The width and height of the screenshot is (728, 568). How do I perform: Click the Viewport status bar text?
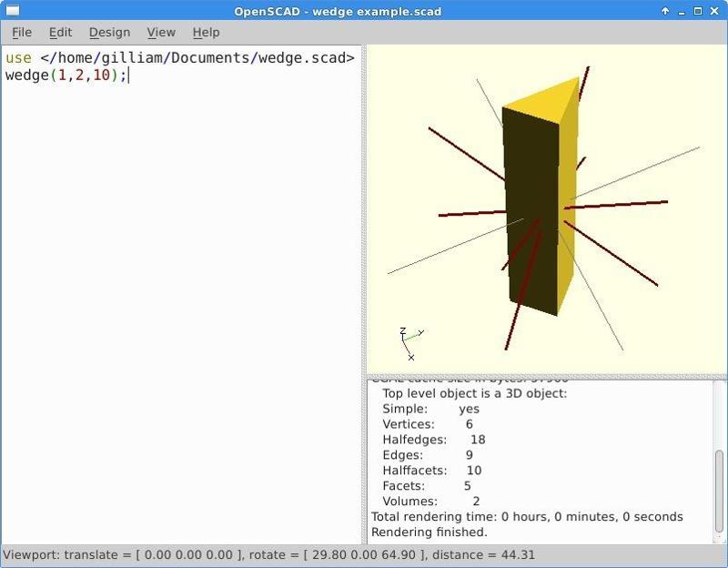(x=268, y=555)
